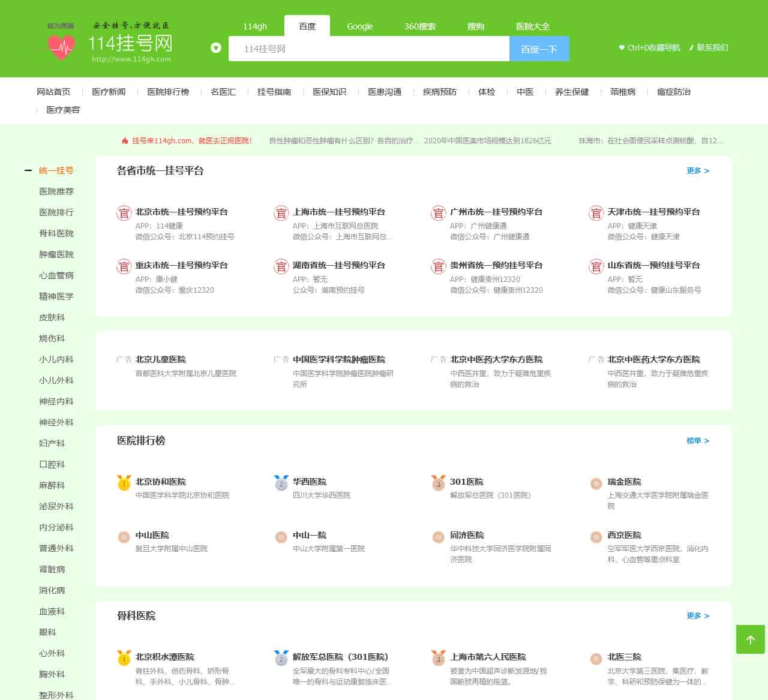The image size is (768, 700).
Task: Click gold medal icon beside 北京协和医院
Action: (124, 482)
